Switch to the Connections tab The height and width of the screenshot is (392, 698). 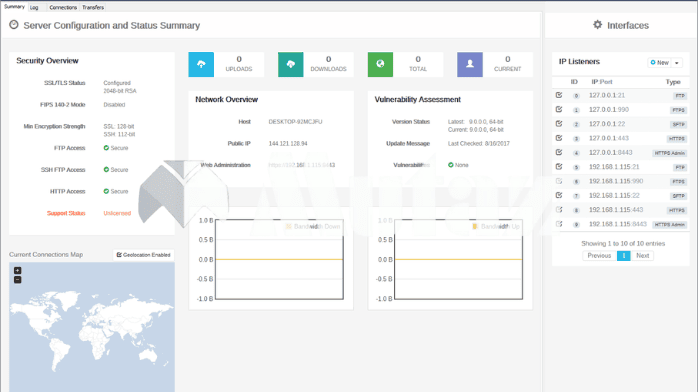click(x=63, y=8)
